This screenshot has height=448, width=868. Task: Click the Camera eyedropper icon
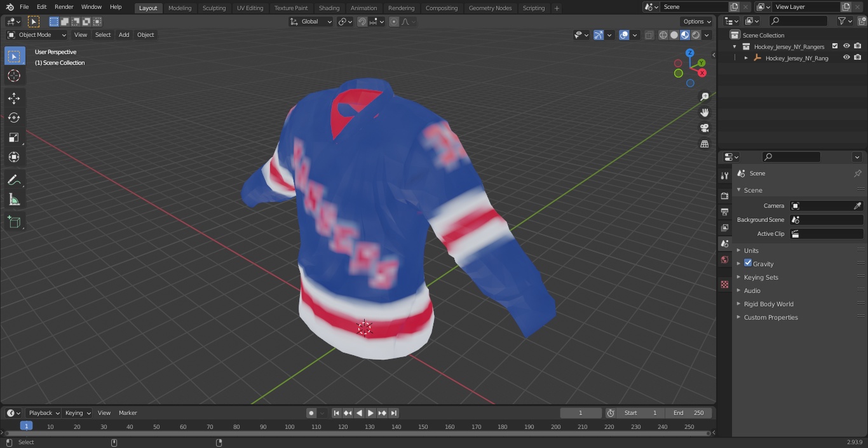[857, 206]
